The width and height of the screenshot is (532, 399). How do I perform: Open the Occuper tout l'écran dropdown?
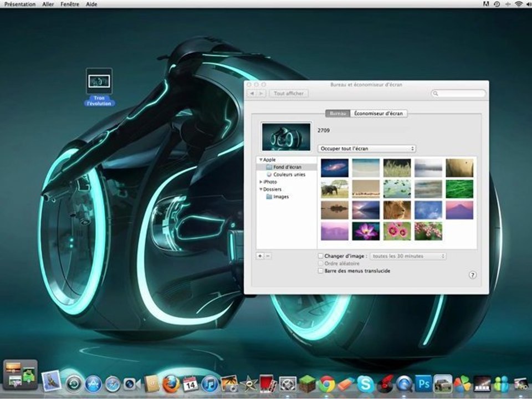[x=367, y=149]
